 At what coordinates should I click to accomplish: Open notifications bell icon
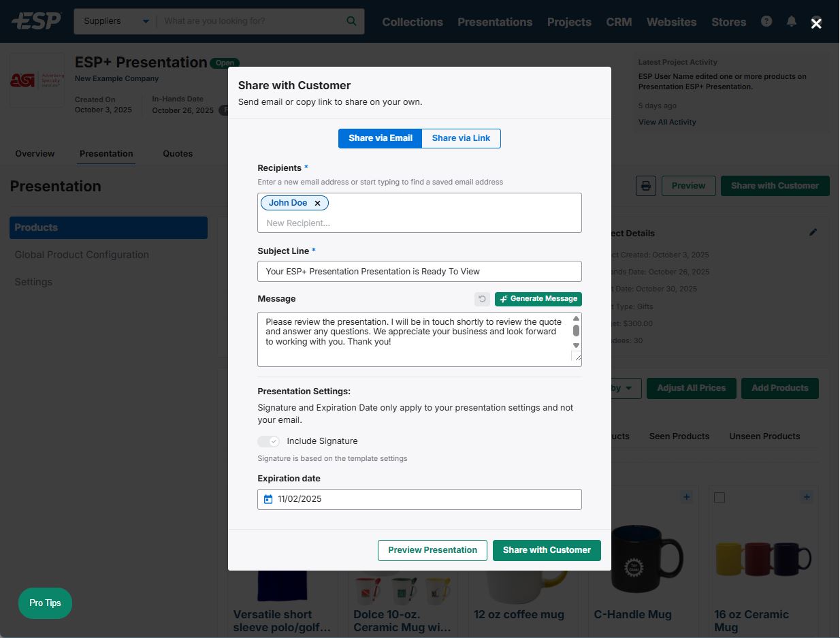791,21
